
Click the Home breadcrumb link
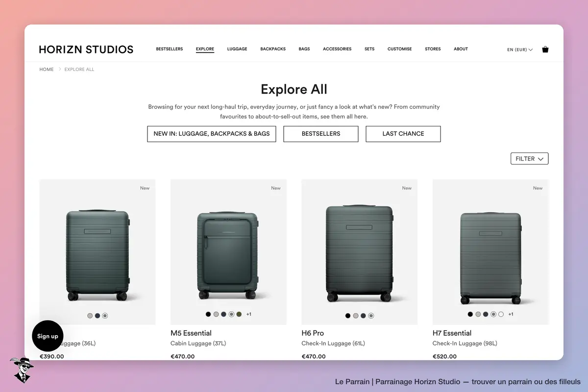(x=47, y=70)
